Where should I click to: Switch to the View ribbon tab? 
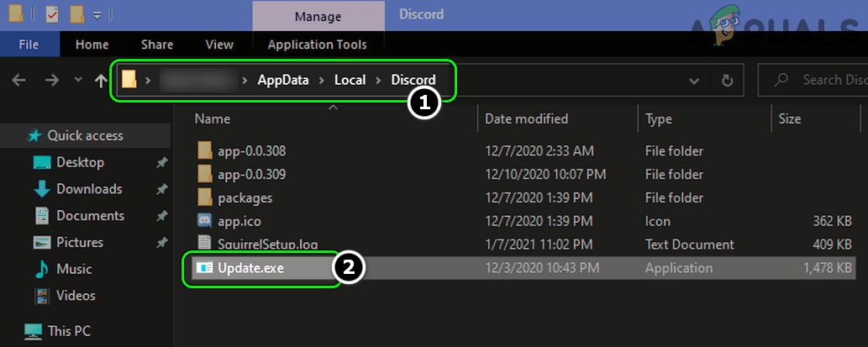[219, 45]
